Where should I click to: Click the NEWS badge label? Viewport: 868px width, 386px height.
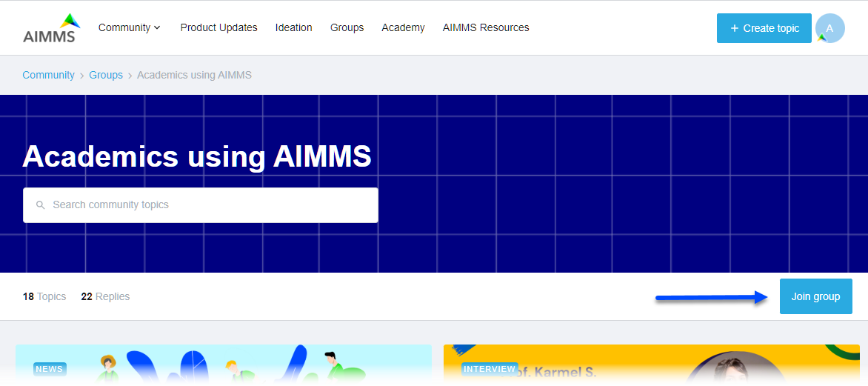(x=50, y=369)
